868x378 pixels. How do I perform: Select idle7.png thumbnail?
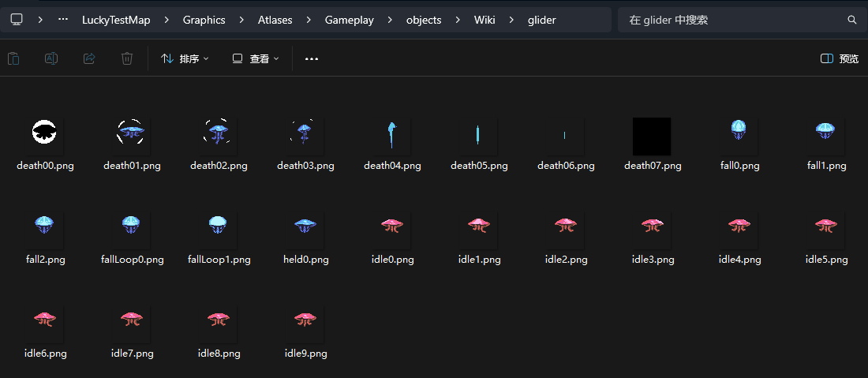[x=131, y=324]
